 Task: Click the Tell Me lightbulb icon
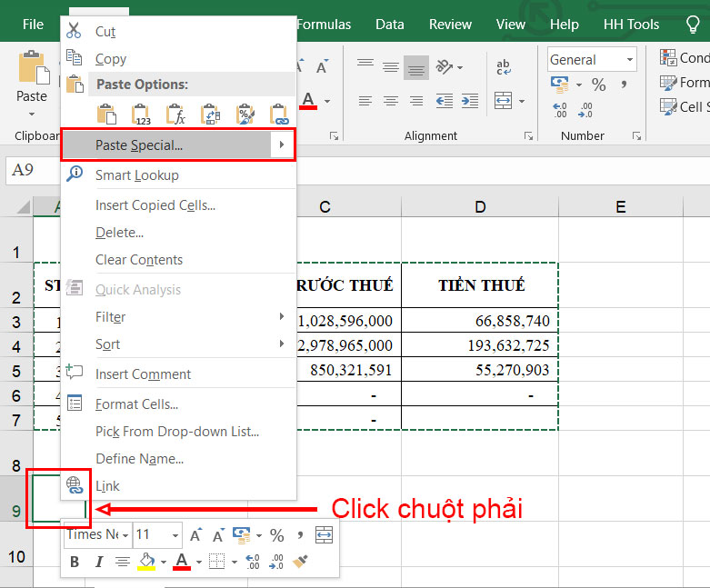tap(693, 25)
